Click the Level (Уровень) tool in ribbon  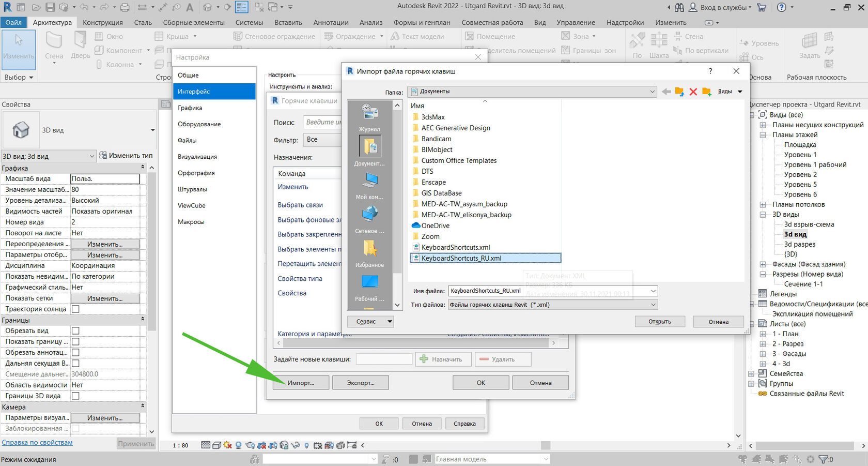click(x=758, y=43)
